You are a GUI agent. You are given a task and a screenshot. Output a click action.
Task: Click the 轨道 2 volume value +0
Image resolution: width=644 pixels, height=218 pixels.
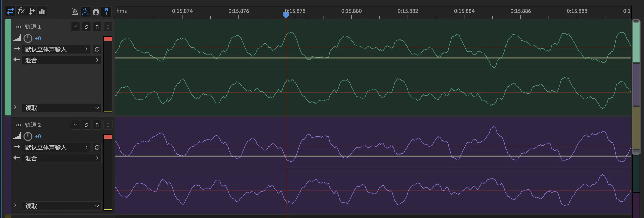tap(38, 136)
